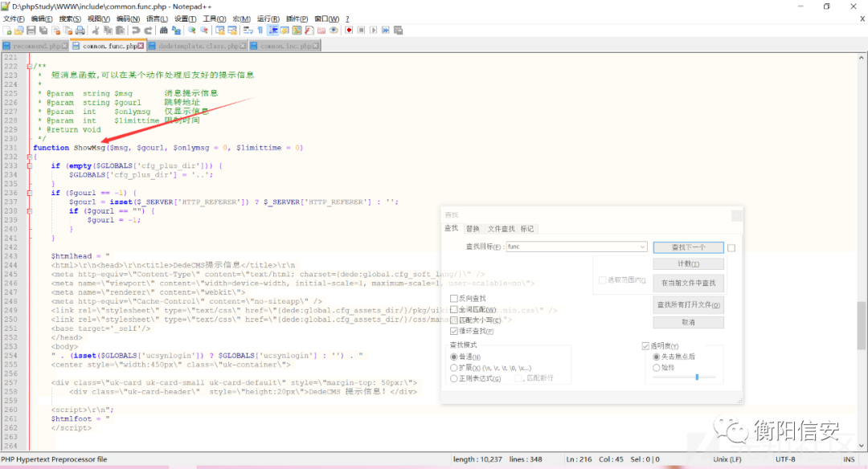Click the Paste toolbar icon
868x469 pixels.
click(120, 31)
